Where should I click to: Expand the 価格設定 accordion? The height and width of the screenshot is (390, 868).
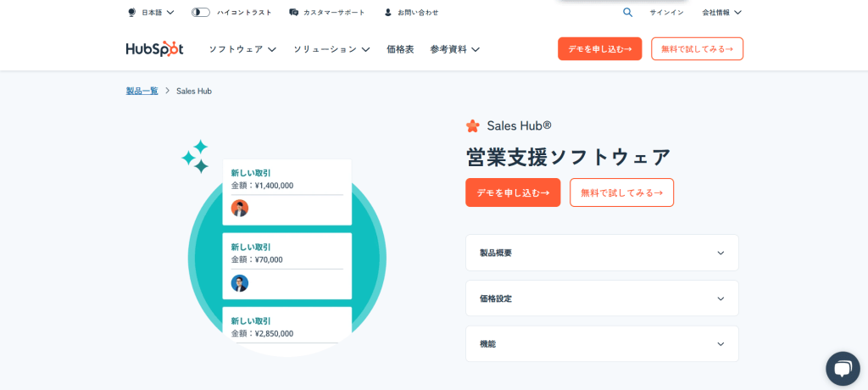click(x=603, y=298)
